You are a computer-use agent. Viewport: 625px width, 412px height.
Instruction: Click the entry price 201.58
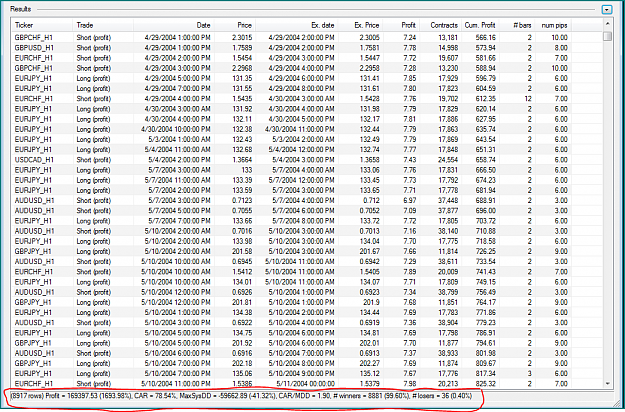tap(242, 251)
